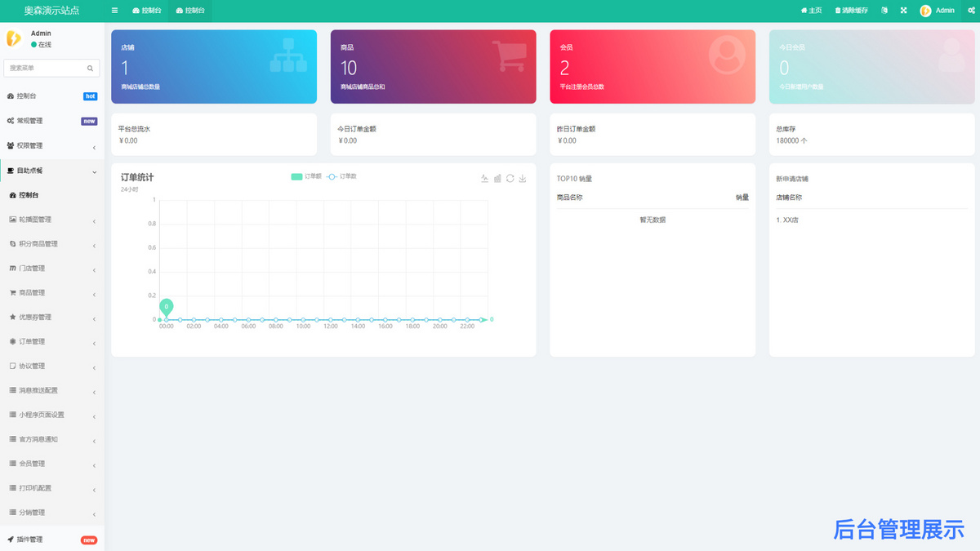The height and width of the screenshot is (551, 980).
Task: Download chart as image icon
Action: pyautogui.click(x=523, y=178)
